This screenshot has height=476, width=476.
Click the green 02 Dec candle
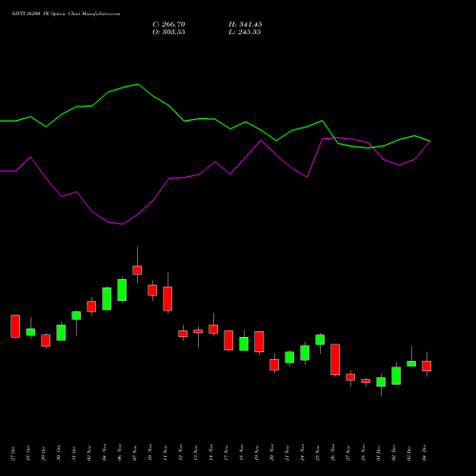(396, 376)
